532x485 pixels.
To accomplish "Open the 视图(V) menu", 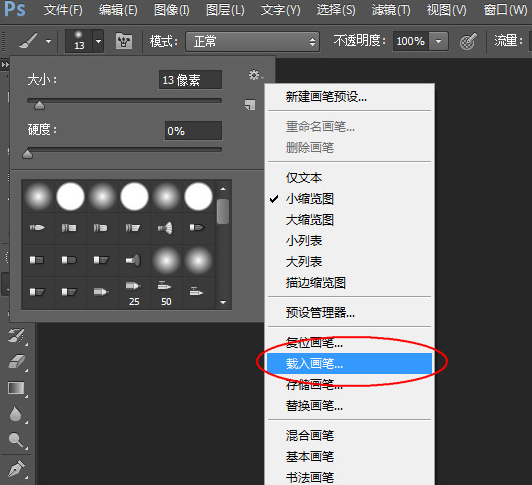I will point(446,10).
